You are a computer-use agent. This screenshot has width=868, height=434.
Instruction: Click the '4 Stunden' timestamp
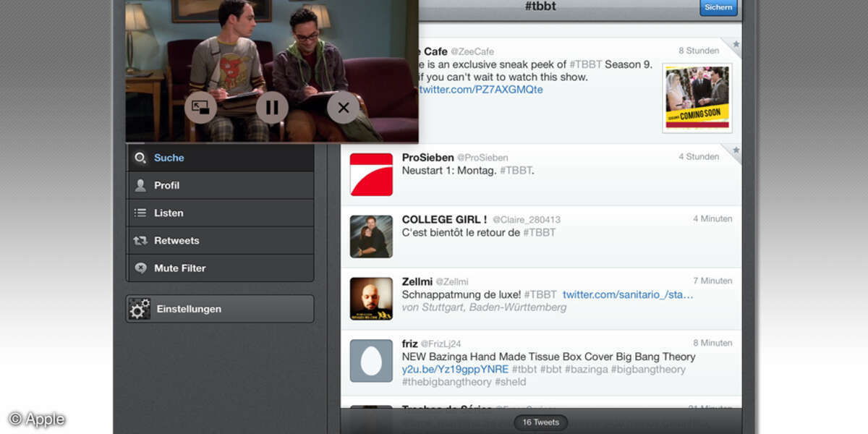699,156
